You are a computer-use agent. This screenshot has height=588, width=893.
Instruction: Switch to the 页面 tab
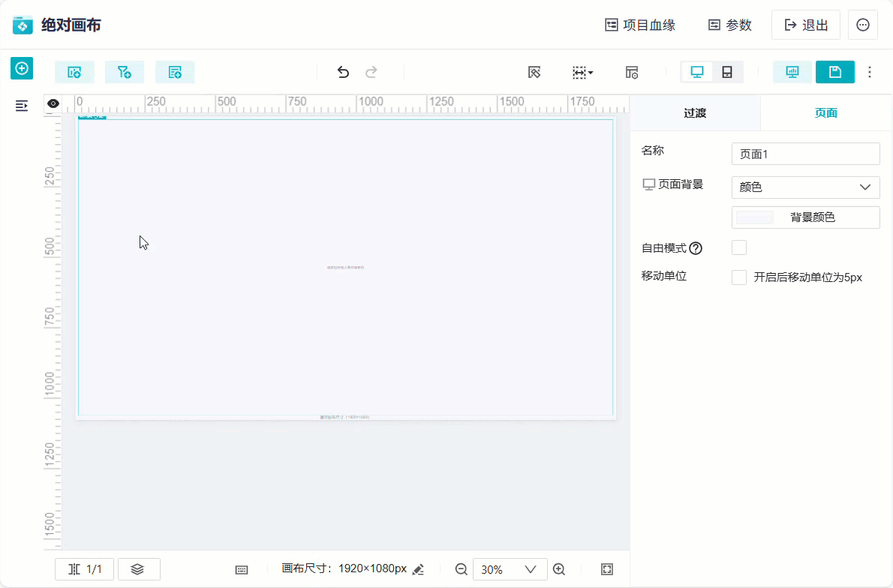coord(826,113)
